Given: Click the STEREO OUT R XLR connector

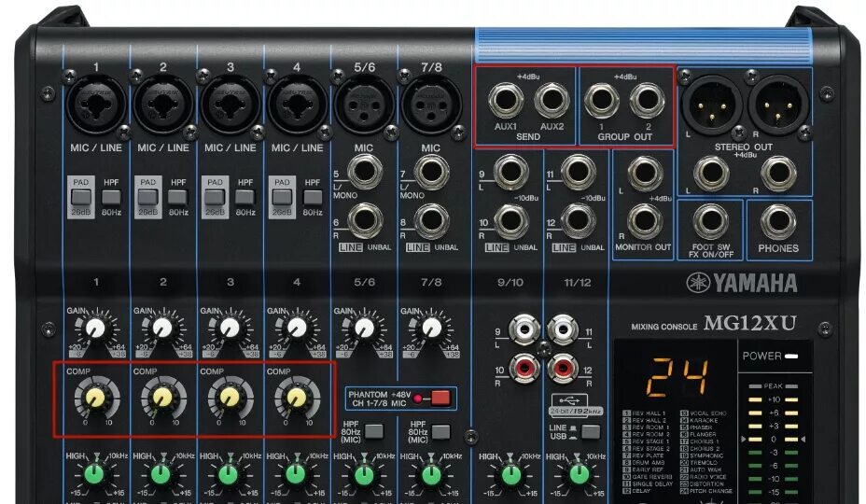Looking at the screenshot, I should pyautogui.click(x=778, y=105).
